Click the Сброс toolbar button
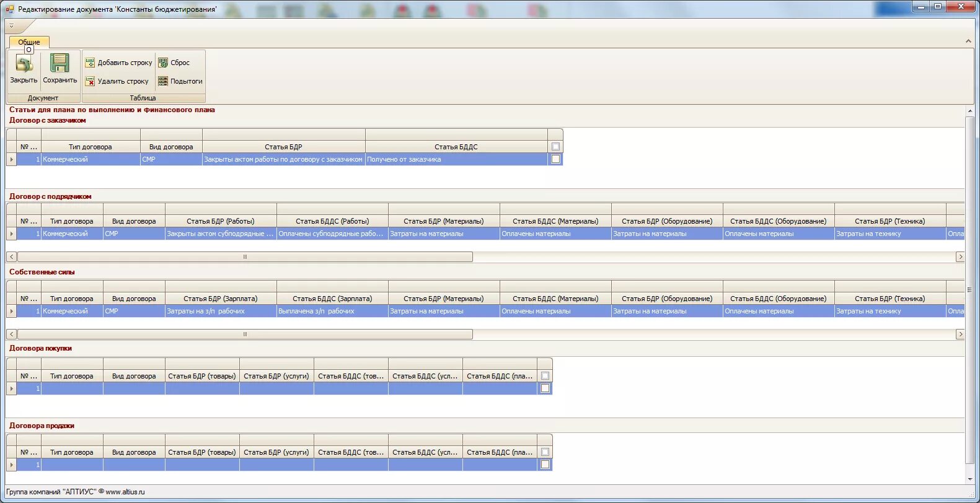 pos(174,63)
